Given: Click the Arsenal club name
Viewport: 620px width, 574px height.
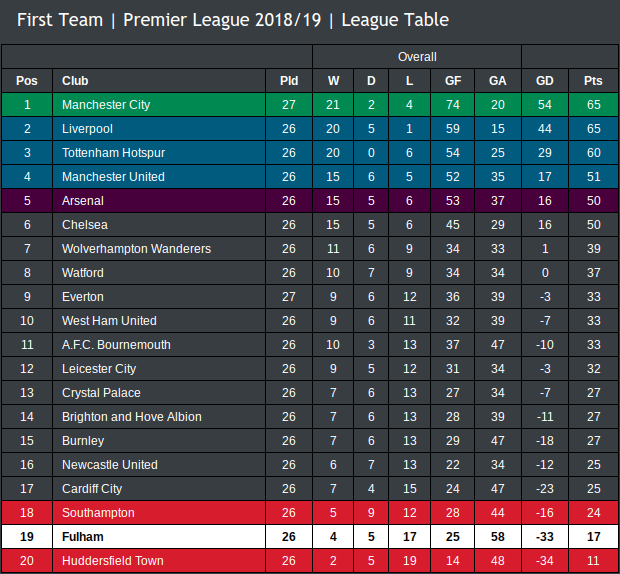Looking at the screenshot, I should point(83,201).
